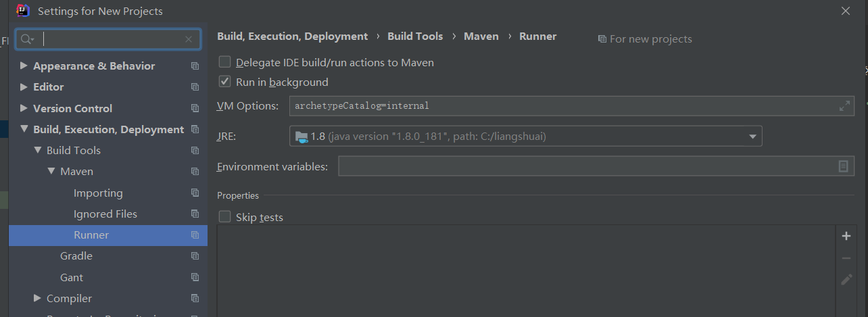Image resolution: width=868 pixels, height=317 pixels.
Task: Click project-level icon beside Editor
Action: point(195,87)
